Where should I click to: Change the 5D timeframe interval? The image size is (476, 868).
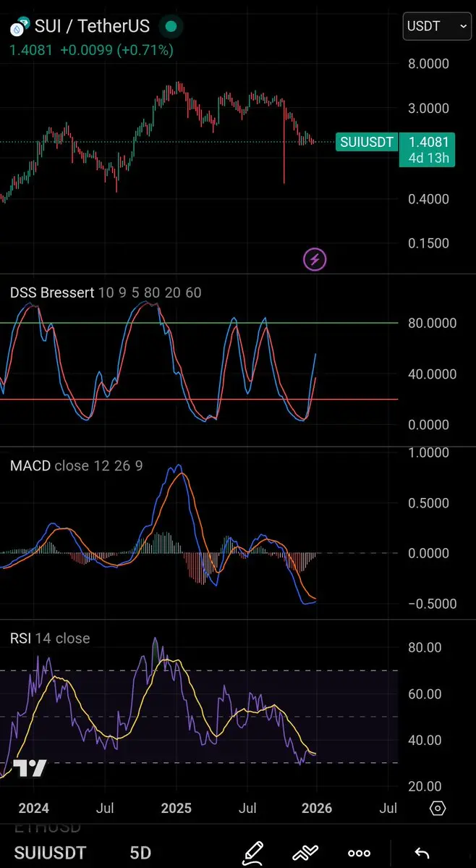coord(140,853)
